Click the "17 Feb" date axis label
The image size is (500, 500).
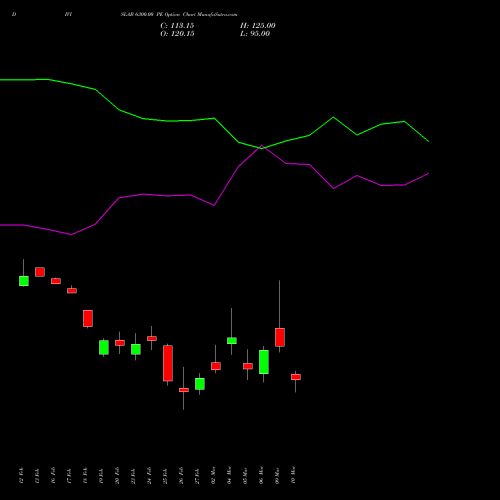pos(69,476)
